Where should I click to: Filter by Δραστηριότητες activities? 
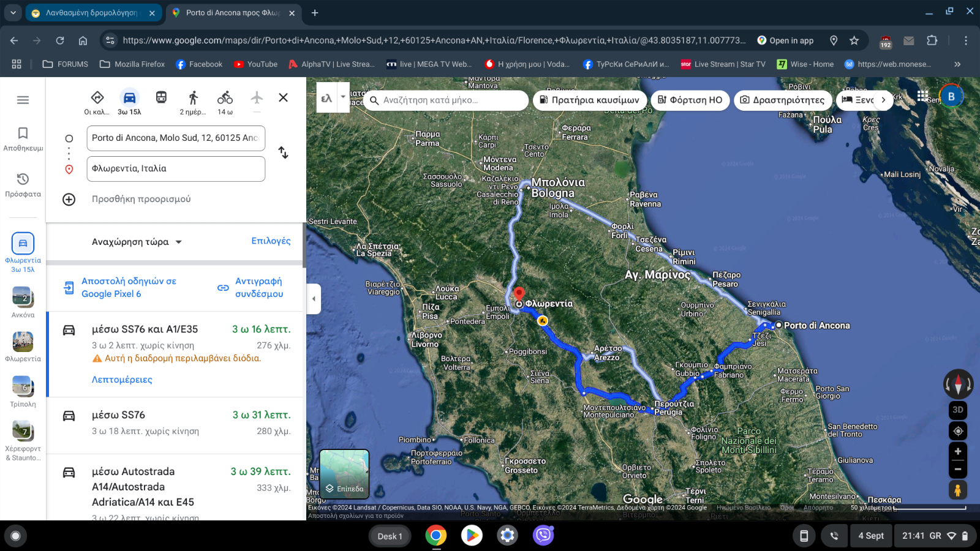782,100
